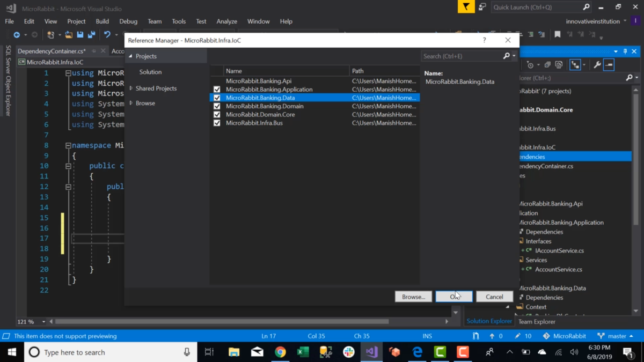Click the unpublished commits arrow in status bar
Screen dimensions: 644x362
pyautogui.click(x=492, y=336)
